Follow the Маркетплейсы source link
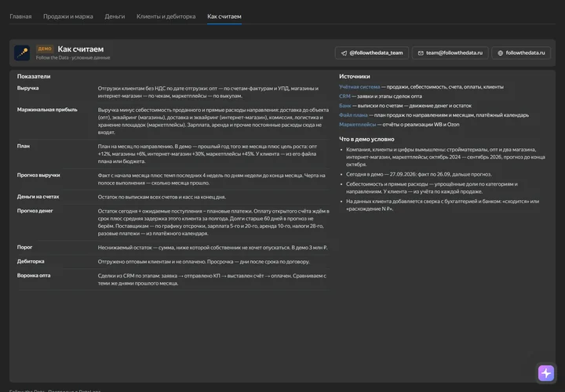The width and height of the screenshot is (565, 392). tap(358, 124)
